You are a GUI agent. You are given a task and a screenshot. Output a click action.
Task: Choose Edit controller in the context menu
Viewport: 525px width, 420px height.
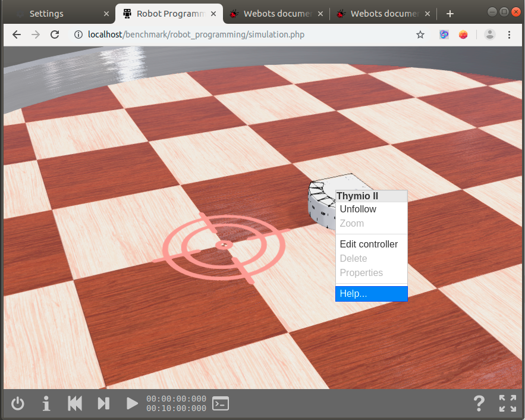372,244
